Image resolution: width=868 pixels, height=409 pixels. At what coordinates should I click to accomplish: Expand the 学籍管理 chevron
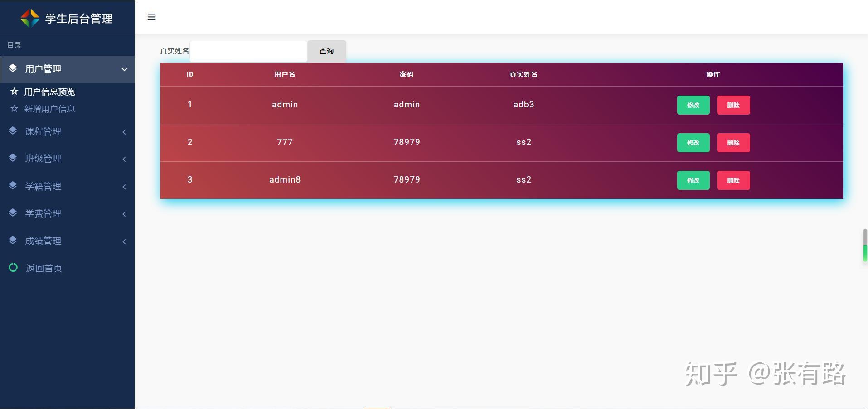point(124,187)
